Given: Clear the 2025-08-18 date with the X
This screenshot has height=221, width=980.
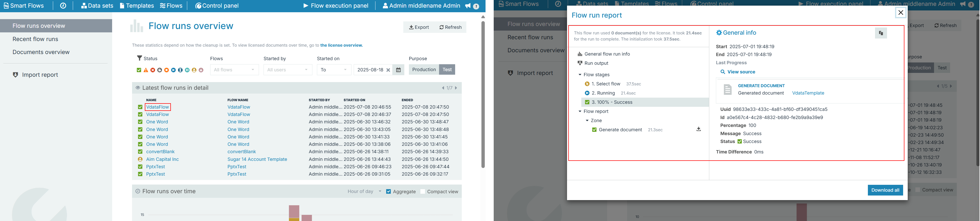Looking at the screenshot, I should [x=388, y=70].
